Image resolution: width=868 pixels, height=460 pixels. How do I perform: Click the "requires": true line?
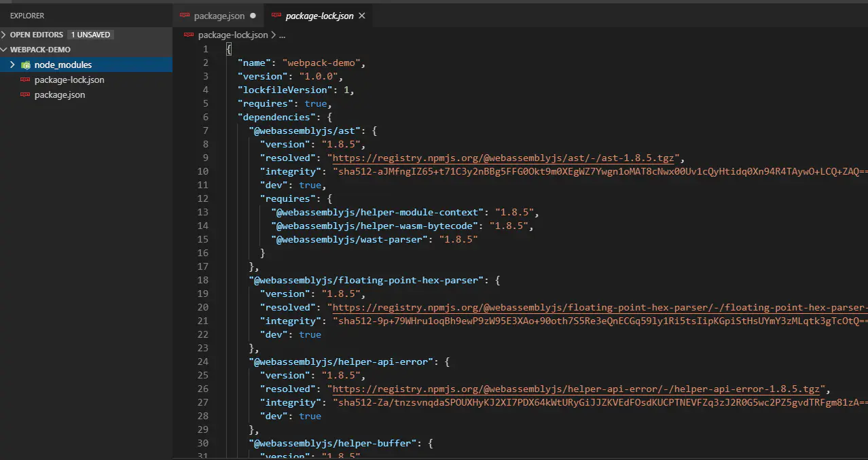(285, 103)
